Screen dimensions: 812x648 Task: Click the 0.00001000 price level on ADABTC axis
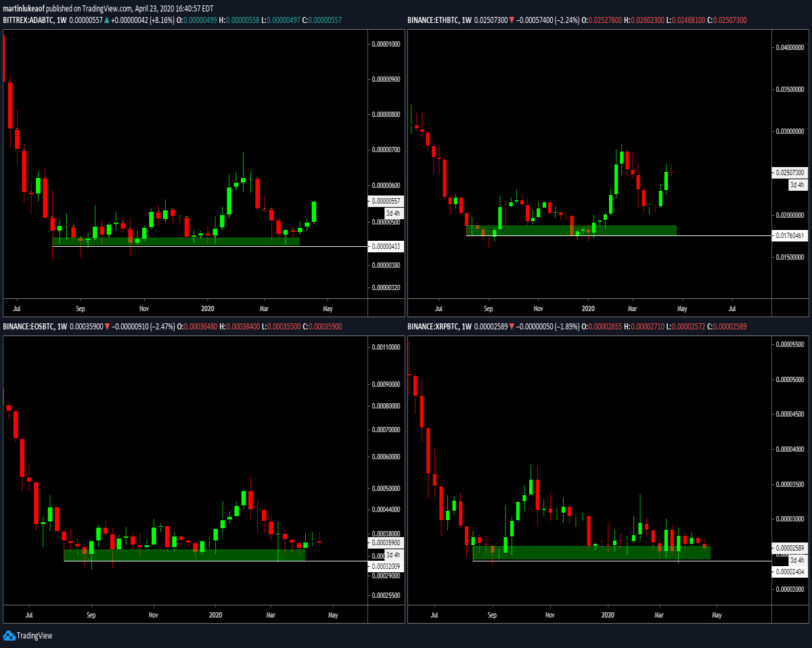tap(386, 45)
